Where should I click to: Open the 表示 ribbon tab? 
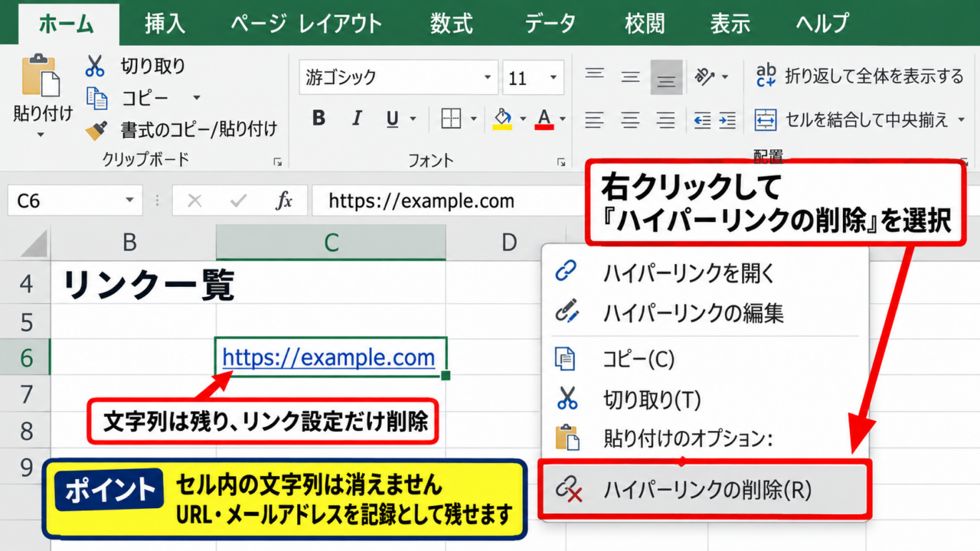pyautogui.click(x=730, y=23)
